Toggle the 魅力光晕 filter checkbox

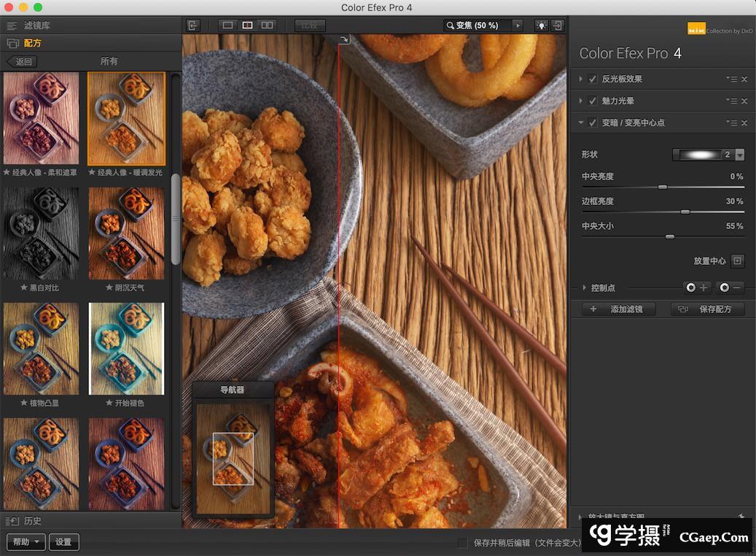(x=593, y=101)
